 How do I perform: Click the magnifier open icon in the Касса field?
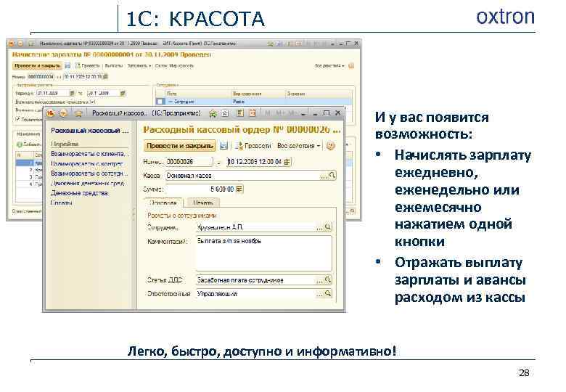click(x=332, y=176)
